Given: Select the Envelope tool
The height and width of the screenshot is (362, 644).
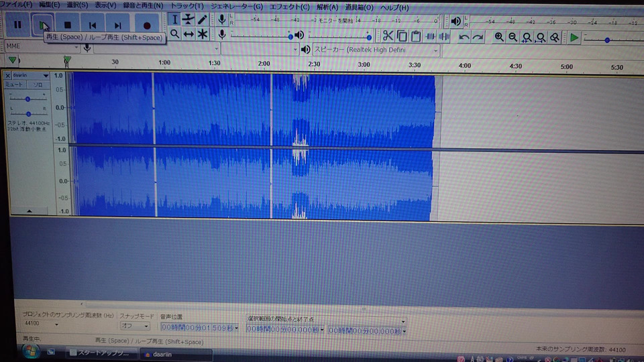Looking at the screenshot, I should [188, 19].
